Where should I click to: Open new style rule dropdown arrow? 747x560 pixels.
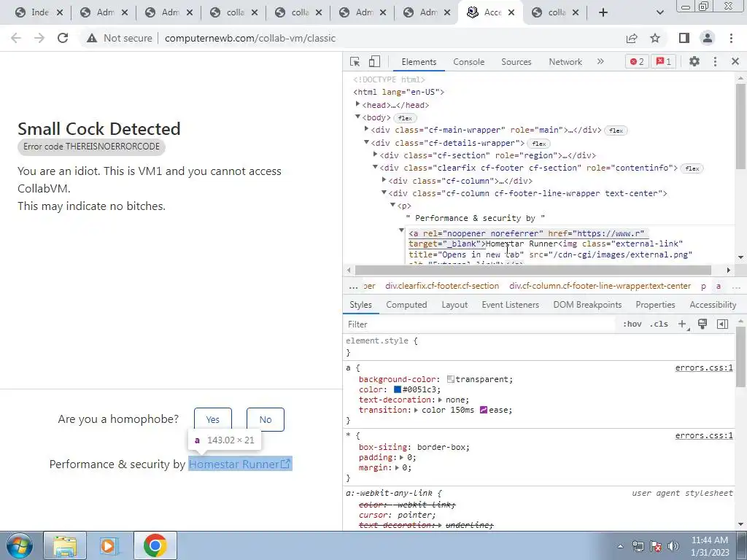[689, 329]
